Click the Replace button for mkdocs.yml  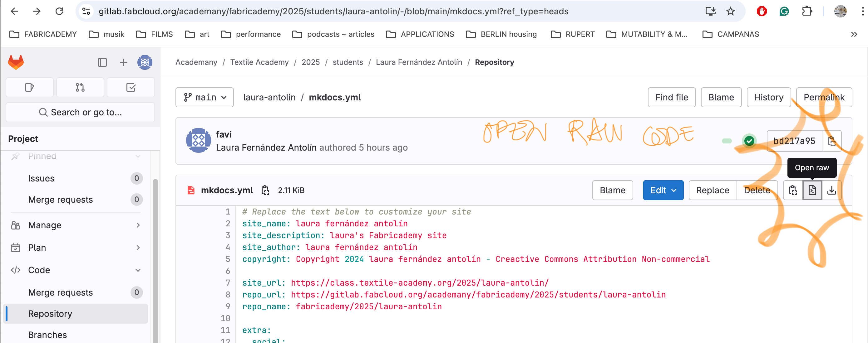pyautogui.click(x=713, y=190)
